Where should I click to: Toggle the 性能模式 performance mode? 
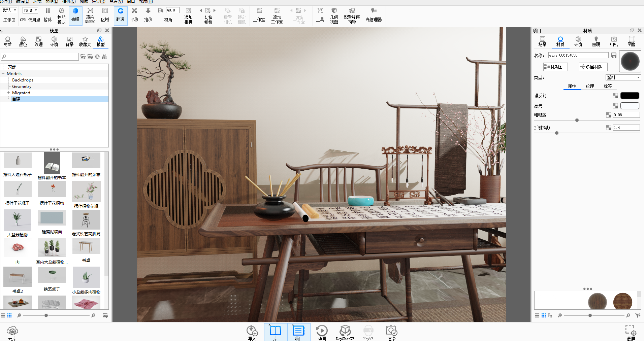click(x=61, y=15)
